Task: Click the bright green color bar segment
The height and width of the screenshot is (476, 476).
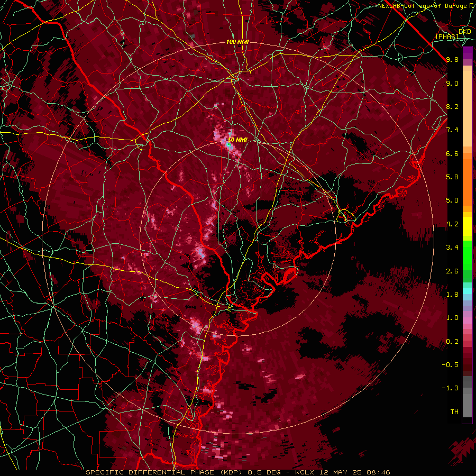Action: coord(467,255)
